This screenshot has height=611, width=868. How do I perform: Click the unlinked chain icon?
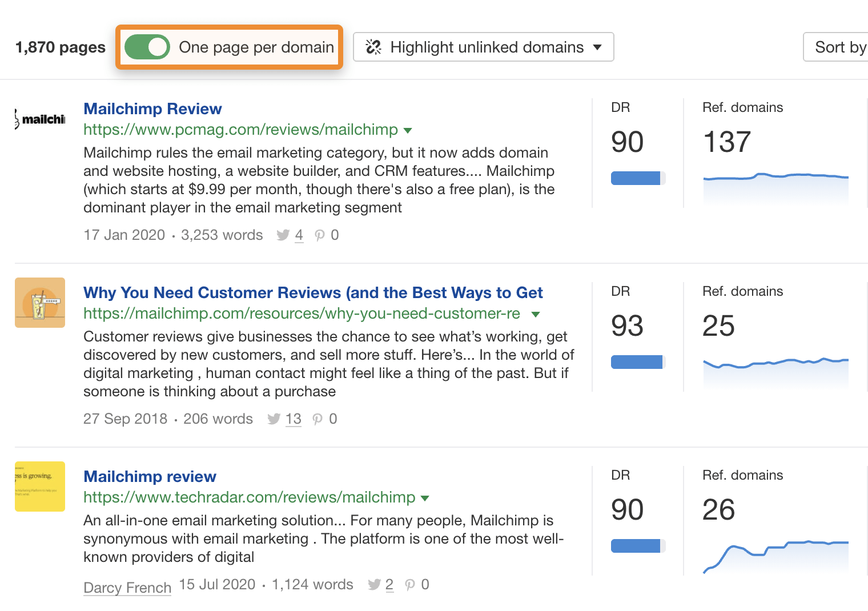373,47
